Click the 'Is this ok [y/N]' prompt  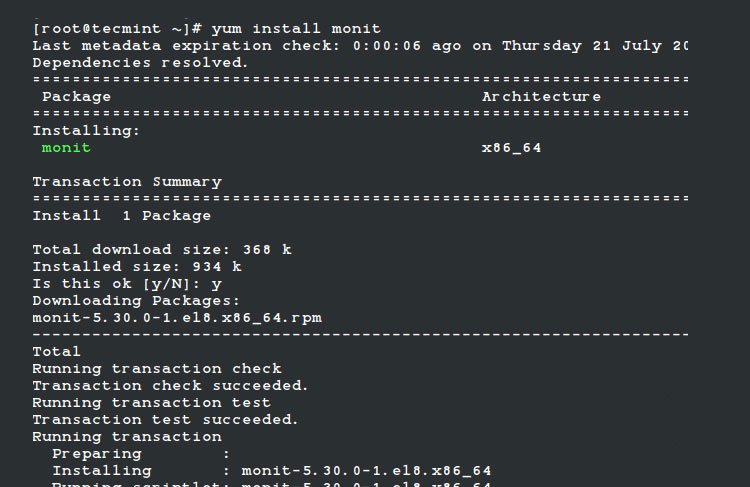[116, 284]
